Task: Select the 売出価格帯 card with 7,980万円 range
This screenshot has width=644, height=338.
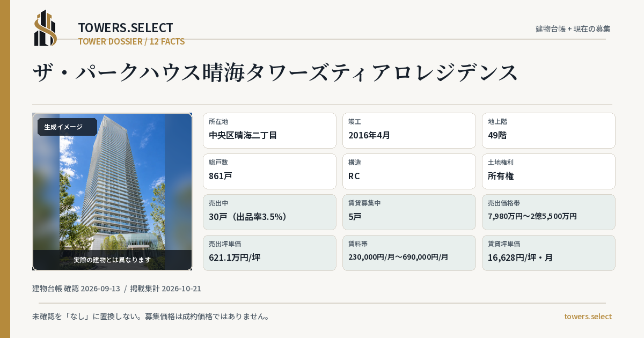Action: pyautogui.click(x=548, y=212)
